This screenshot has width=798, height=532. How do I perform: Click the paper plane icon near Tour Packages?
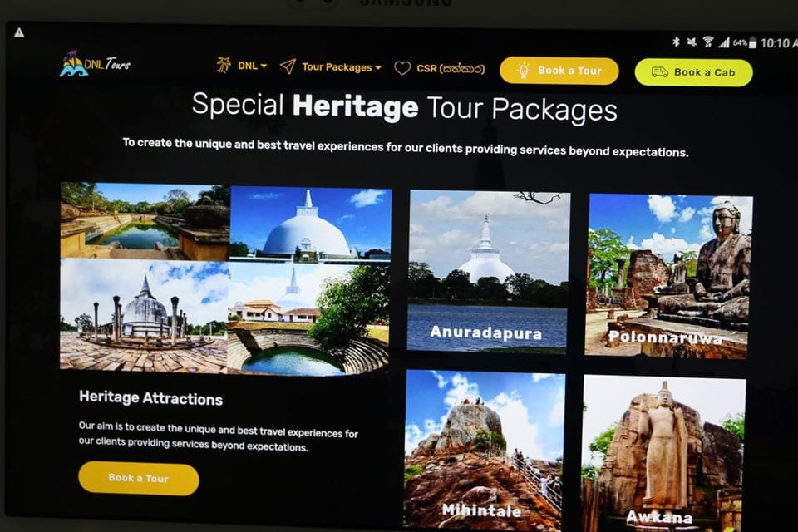tap(288, 66)
